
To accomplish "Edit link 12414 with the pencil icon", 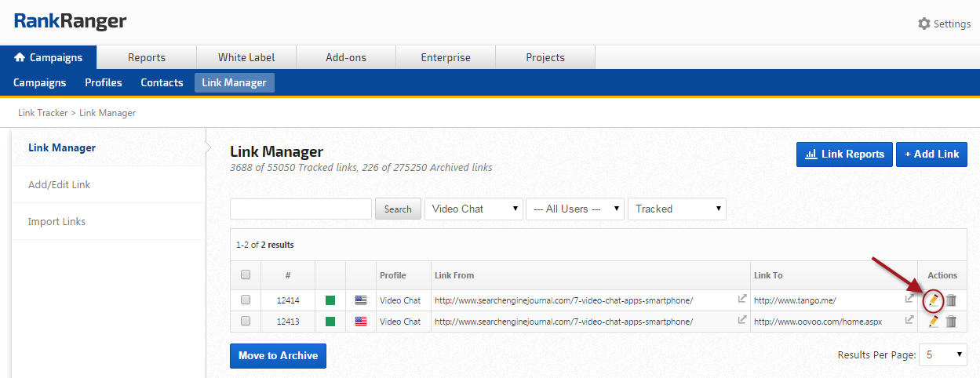I will (934, 300).
